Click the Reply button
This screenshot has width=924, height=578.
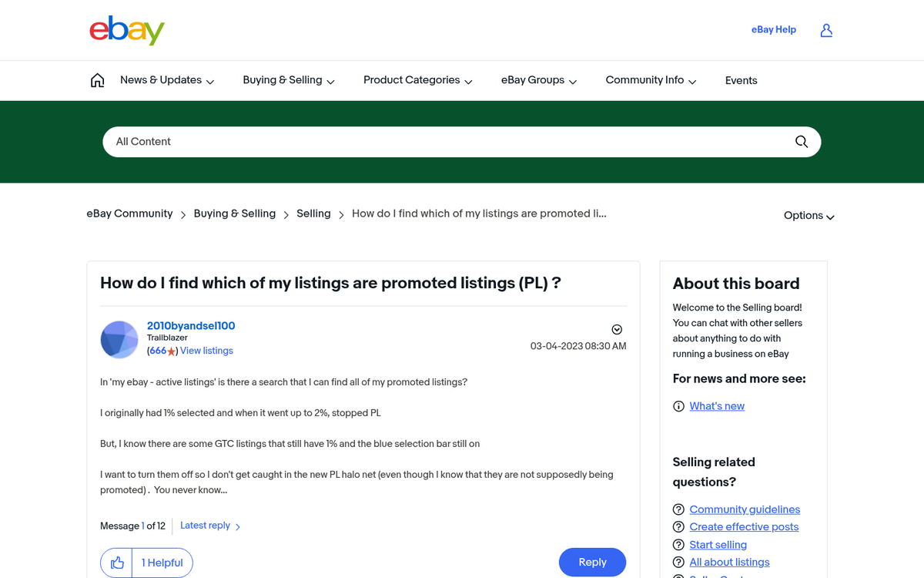[592, 562]
